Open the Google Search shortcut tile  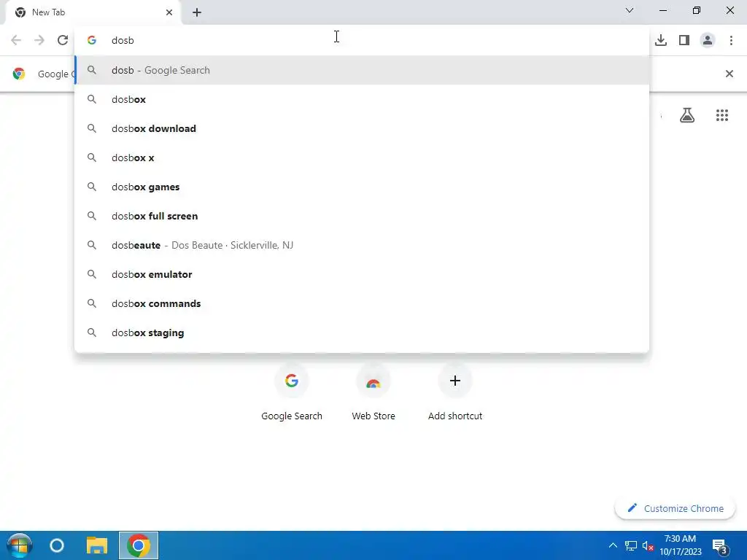tap(292, 393)
